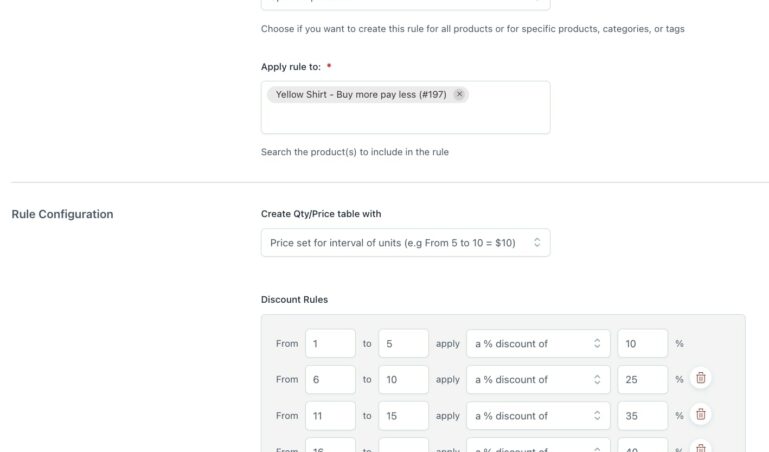
Task: Click the From field containing 11
Action: coord(330,415)
